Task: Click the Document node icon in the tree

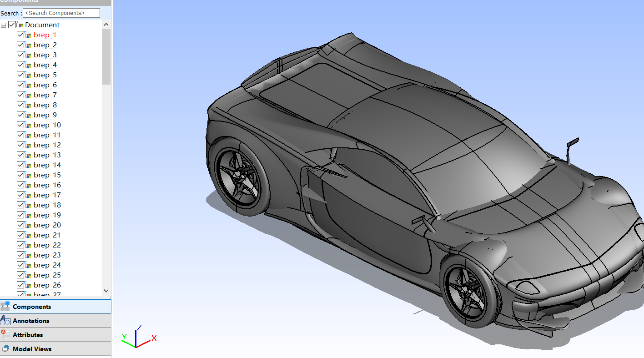Action: (20, 25)
